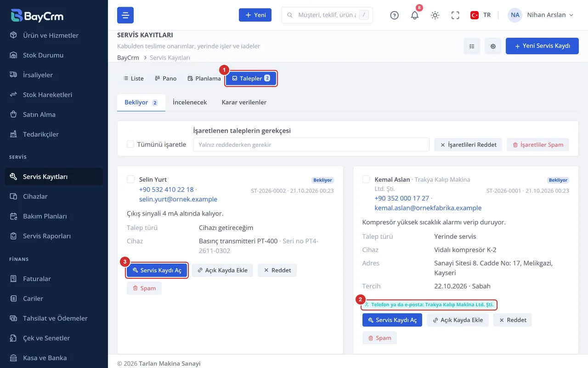588x368 pixels.
Task: Select the Karar verilenler tab
Action: (244, 102)
